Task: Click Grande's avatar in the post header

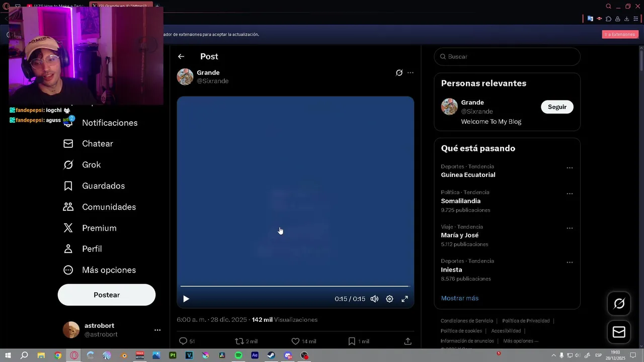Action: point(185,77)
